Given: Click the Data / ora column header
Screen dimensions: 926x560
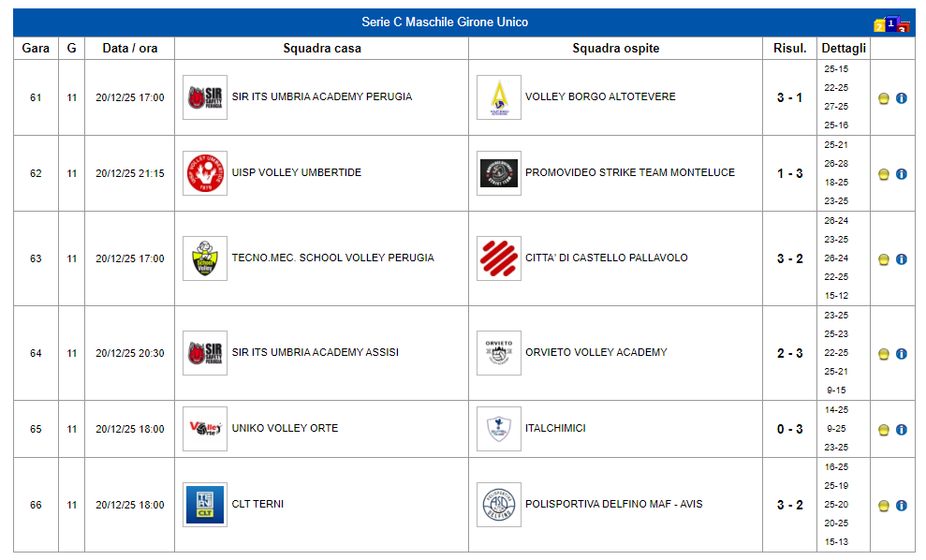Looking at the screenshot, I should click(x=129, y=48).
